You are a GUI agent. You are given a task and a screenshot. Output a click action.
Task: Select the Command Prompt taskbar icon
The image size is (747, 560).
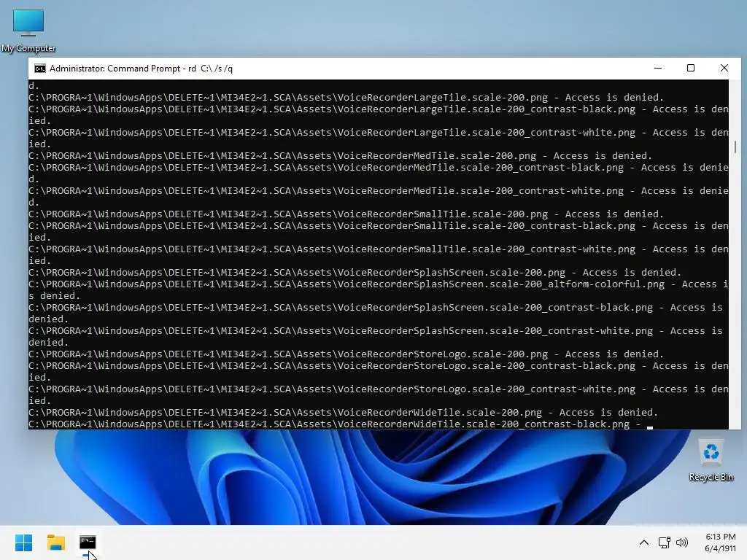pyautogui.click(x=88, y=542)
